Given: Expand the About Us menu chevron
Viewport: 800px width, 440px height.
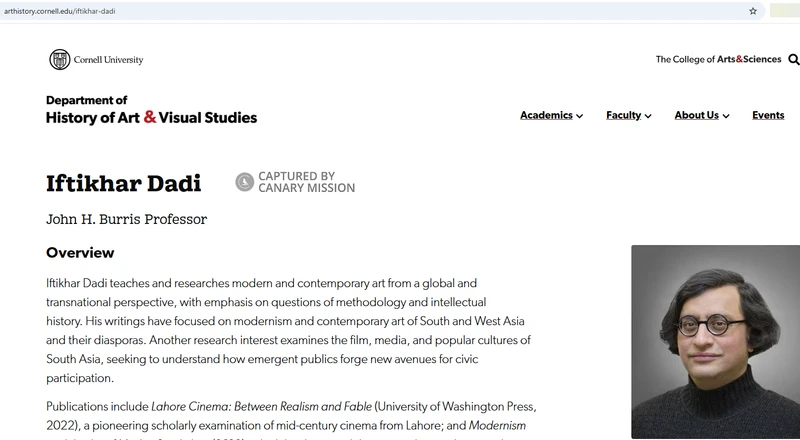Looking at the screenshot, I should pyautogui.click(x=726, y=116).
